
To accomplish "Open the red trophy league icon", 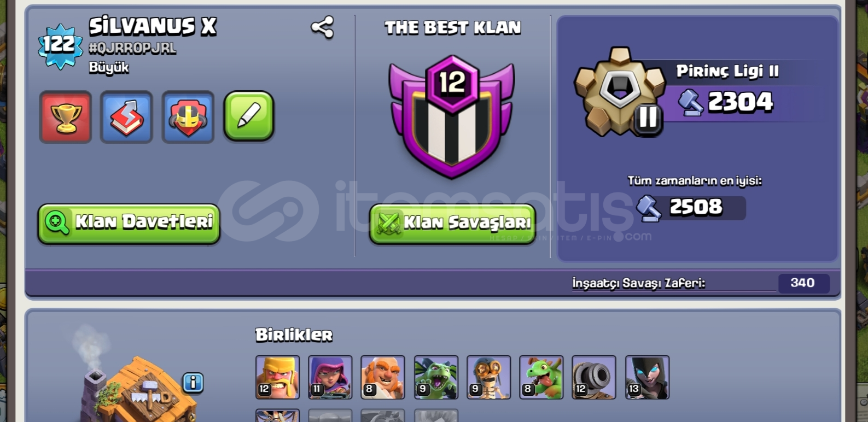I will [66, 117].
